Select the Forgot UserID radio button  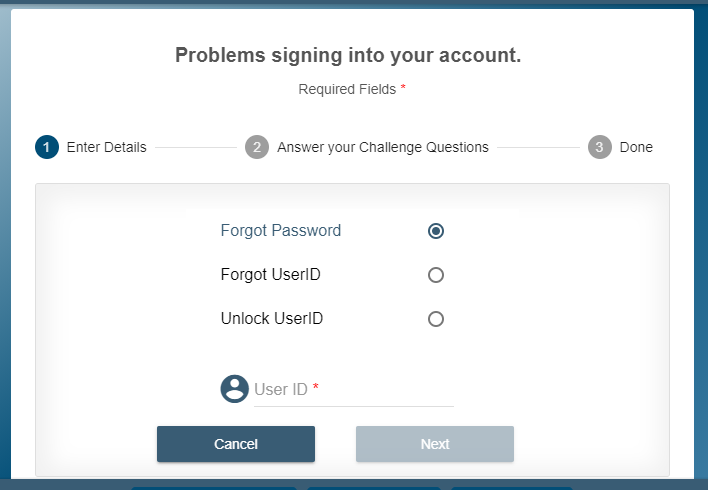[x=435, y=275]
